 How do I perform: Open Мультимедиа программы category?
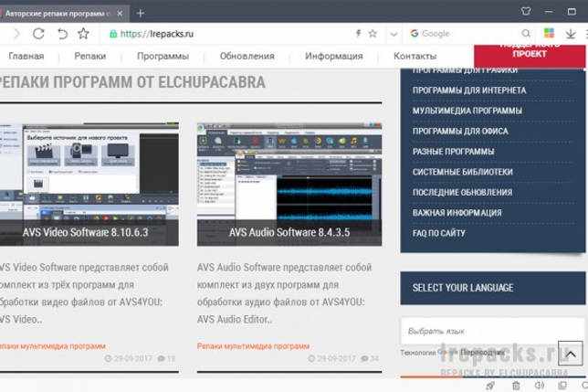pyautogui.click(x=467, y=111)
